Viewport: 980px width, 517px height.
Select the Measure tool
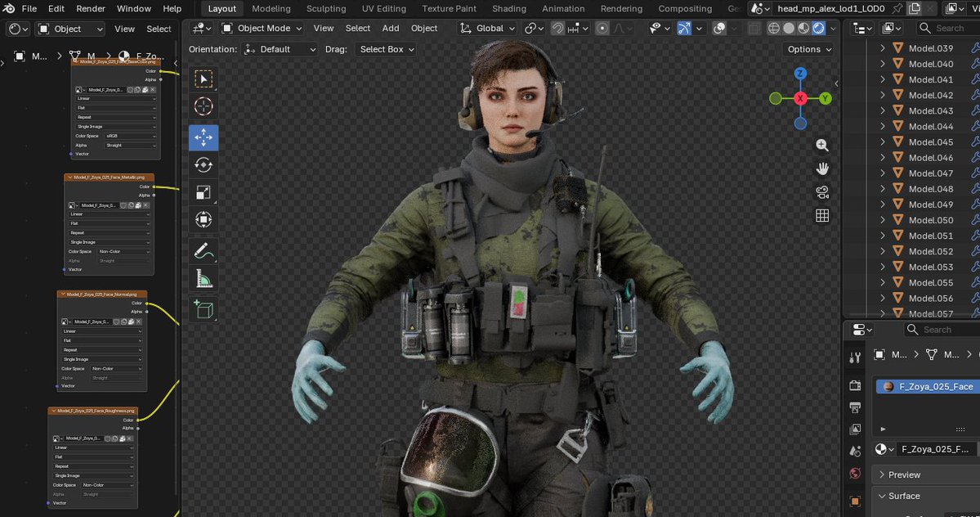click(204, 279)
